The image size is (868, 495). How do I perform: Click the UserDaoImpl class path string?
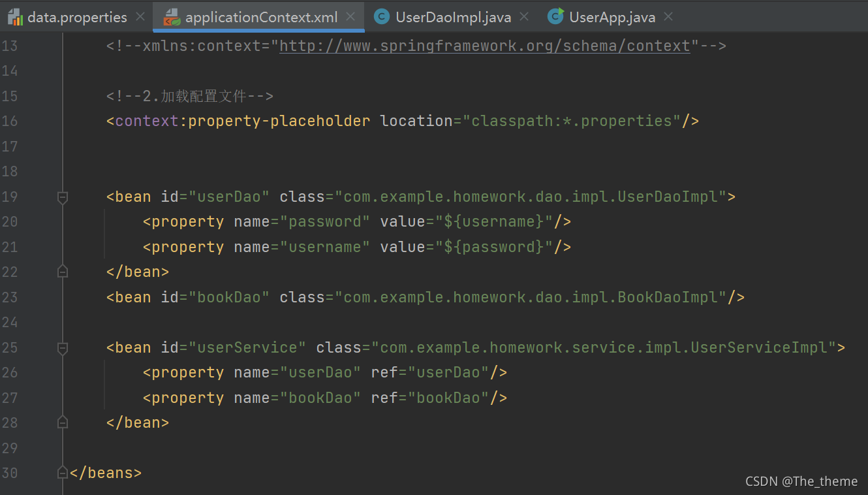click(x=531, y=197)
